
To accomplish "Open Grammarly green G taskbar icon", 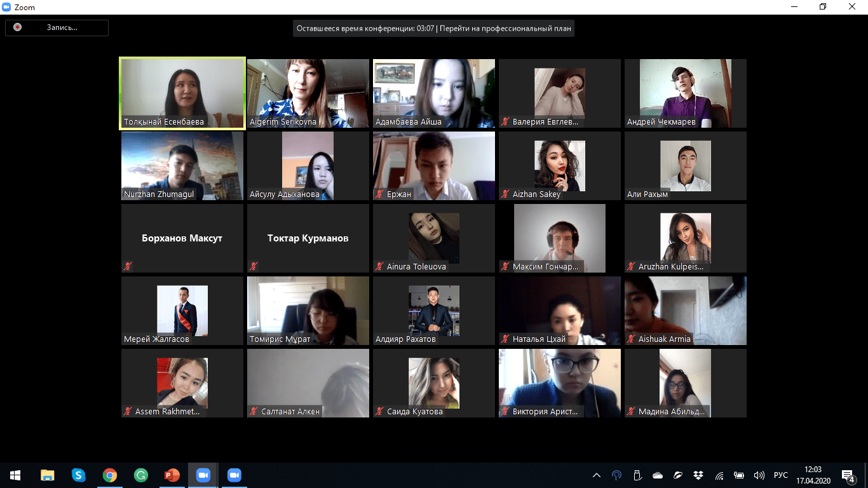I will coord(141,475).
